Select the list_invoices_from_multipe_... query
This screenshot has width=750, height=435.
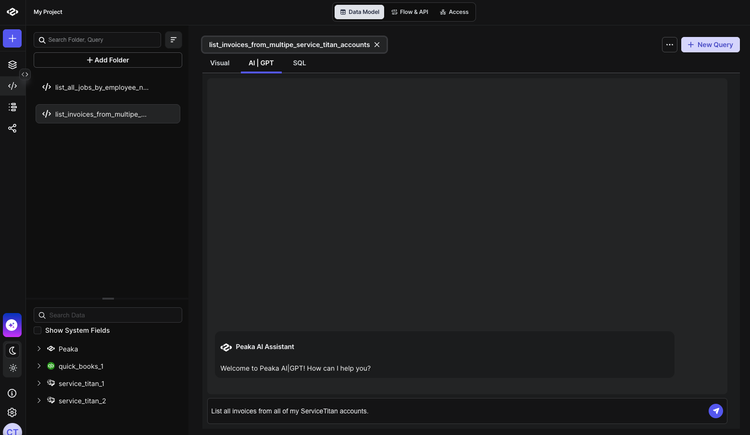click(x=108, y=114)
